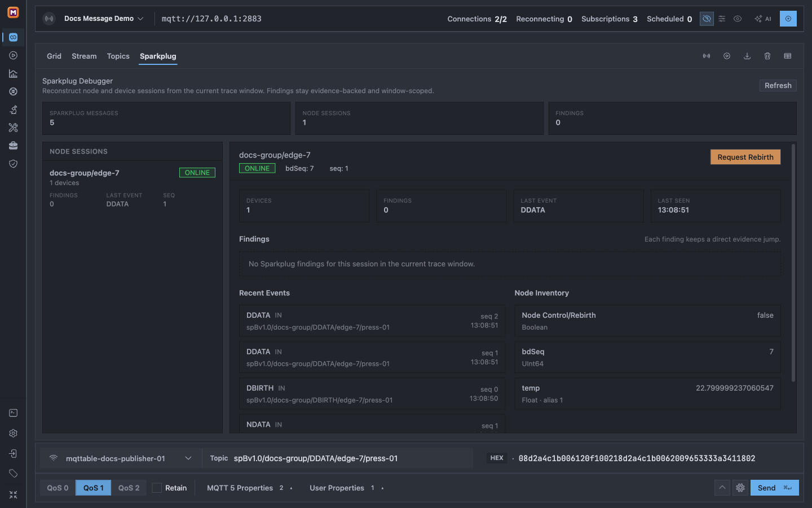This screenshot has width=812, height=508.
Task: Select QoS 1
Action: click(94, 488)
